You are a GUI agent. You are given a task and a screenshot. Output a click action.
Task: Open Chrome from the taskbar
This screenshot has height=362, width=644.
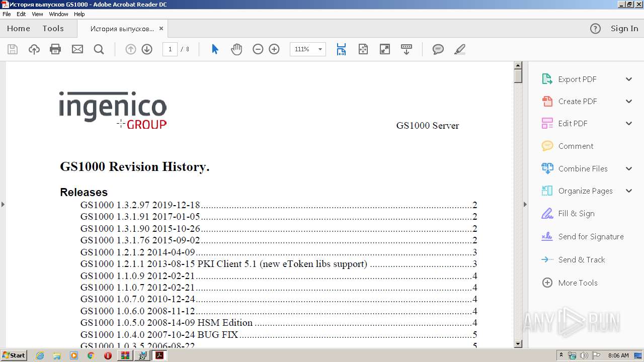(91, 355)
